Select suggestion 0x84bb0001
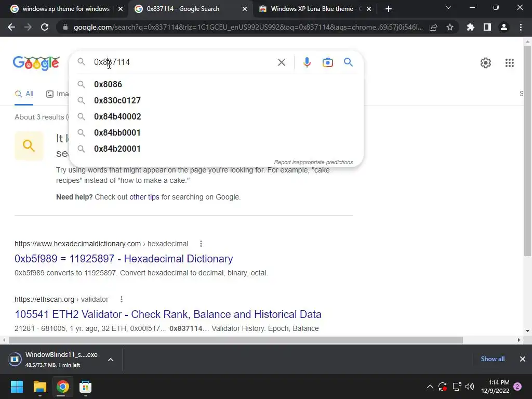 216,132
